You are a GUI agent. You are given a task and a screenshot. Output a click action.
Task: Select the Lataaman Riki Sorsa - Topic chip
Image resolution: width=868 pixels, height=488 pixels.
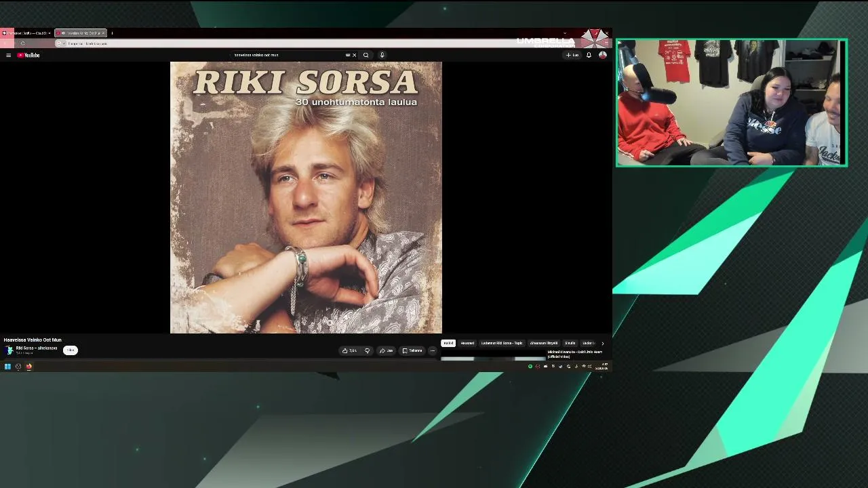[502, 343]
